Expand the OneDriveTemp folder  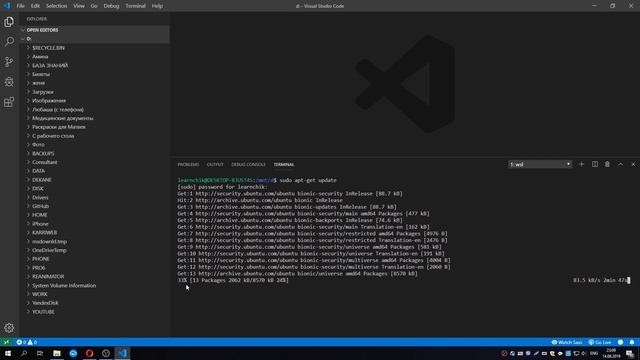tap(95, 250)
